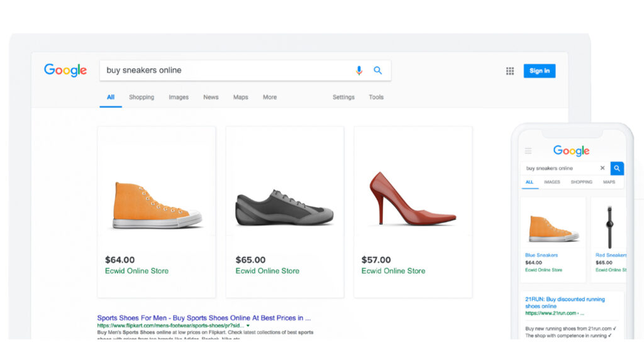Viewport: 644px width, 362px height.
Task: Click the Google logo on desktop page
Action: 65,70
